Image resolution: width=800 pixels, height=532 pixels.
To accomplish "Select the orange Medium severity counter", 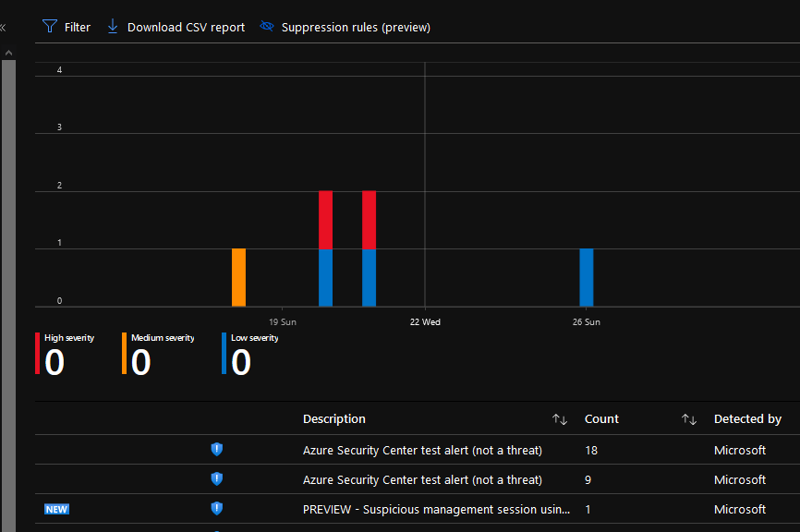I will click(x=140, y=362).
